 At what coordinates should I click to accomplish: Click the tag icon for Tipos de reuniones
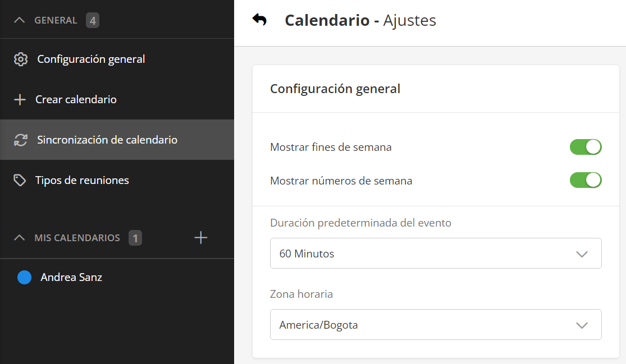[20, 181]
